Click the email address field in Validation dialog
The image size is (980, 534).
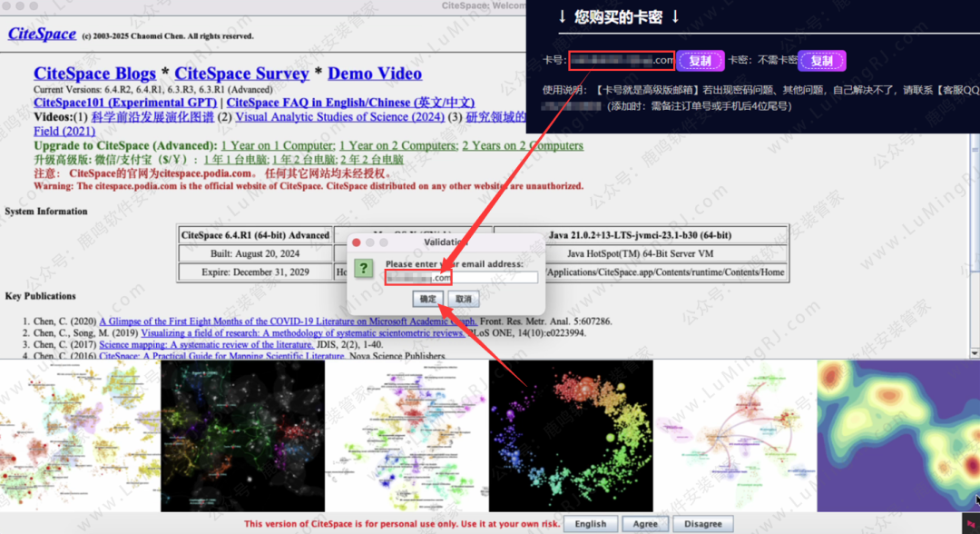pyautogui.click(x=461, y=278)
